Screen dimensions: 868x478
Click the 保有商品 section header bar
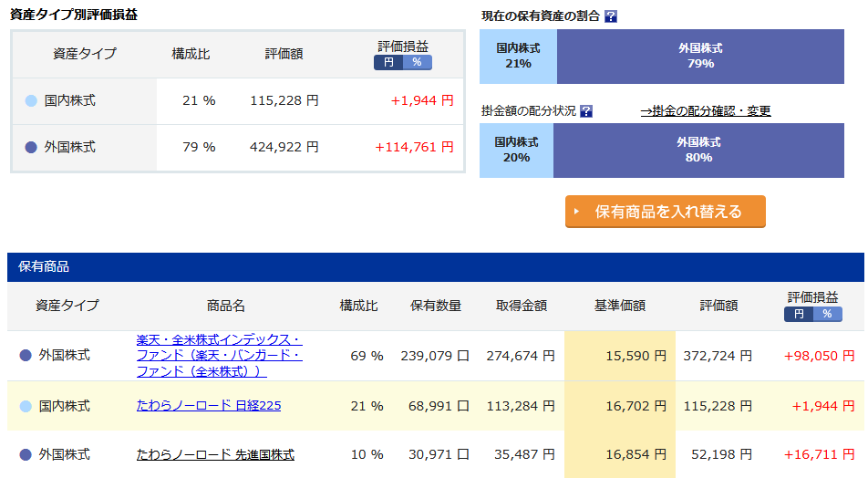[x=436, y=267]
